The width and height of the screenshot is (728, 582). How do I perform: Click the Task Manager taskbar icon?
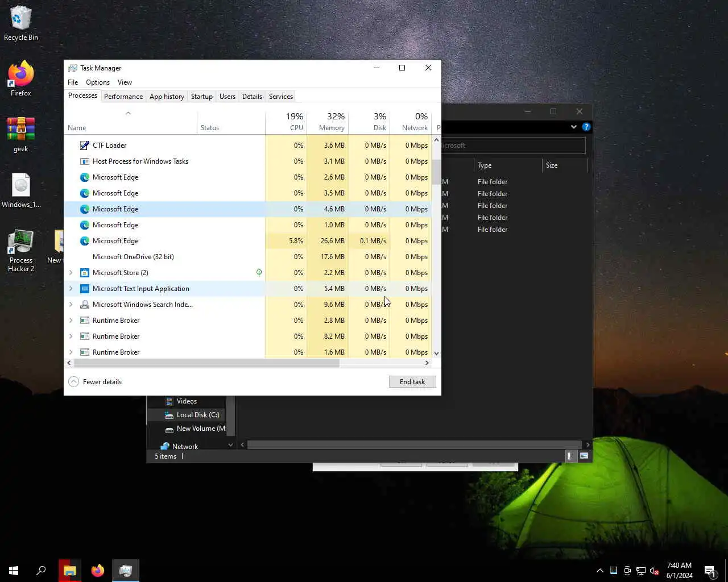126,570
